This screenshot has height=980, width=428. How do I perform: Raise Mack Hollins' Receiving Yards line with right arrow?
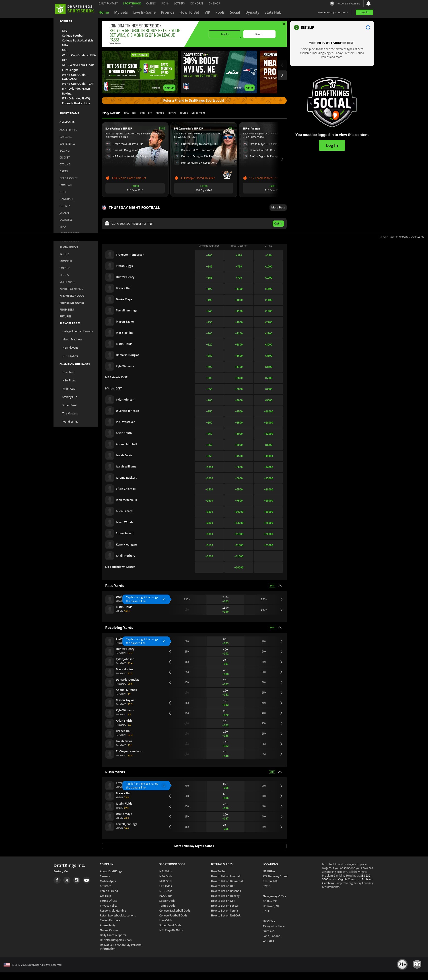click(281, 672)
